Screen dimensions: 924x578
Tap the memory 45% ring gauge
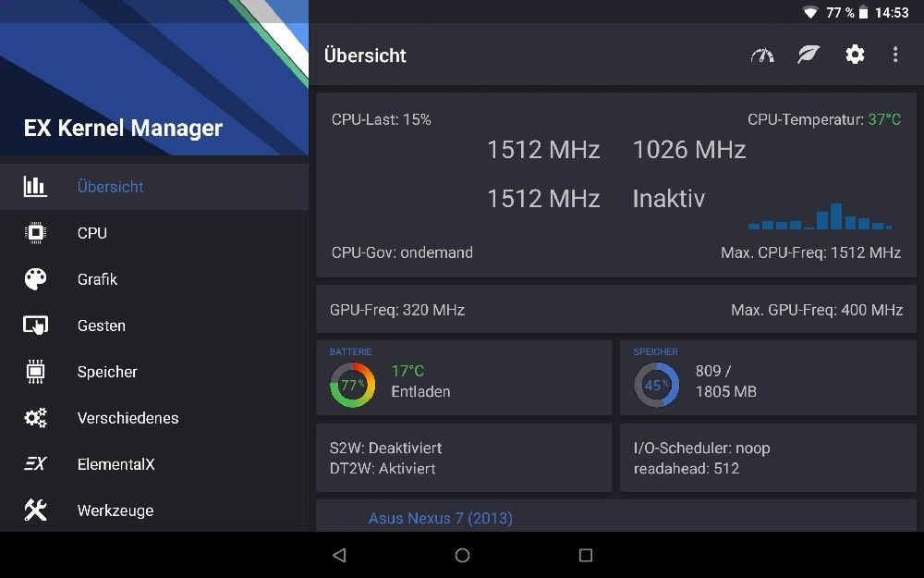pos(656,385)
